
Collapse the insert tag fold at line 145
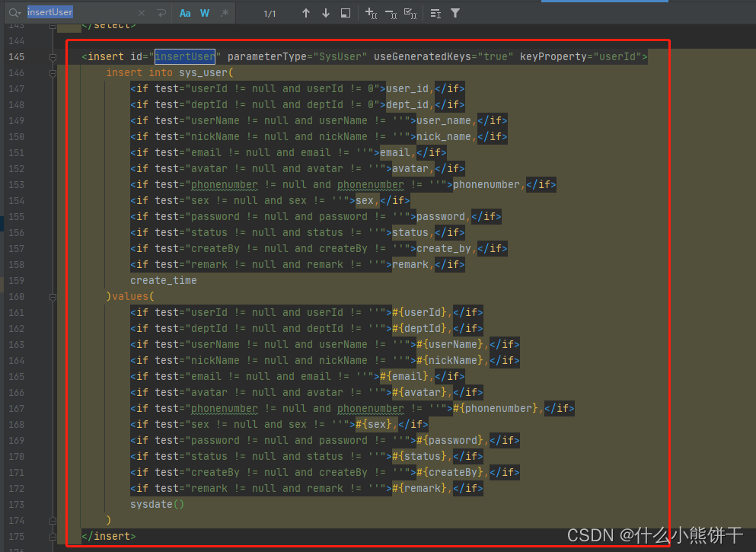(53, 57)
